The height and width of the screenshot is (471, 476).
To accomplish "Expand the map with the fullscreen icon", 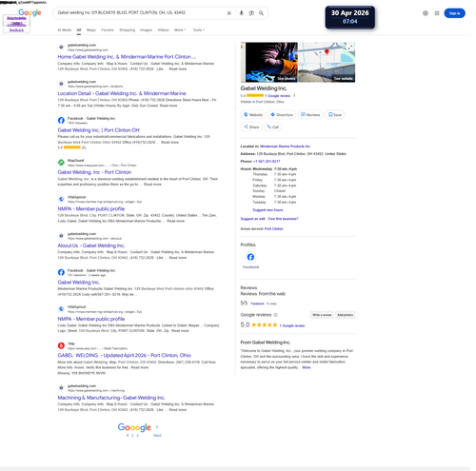I will pyautogui.click(x=350, y=48).
